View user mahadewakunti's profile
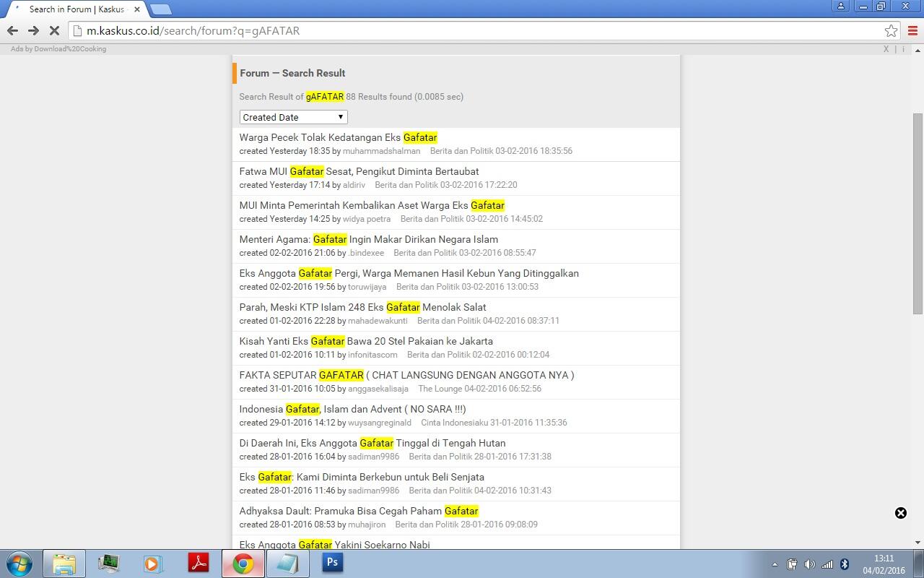This screenshot has width=924, height=578. [x=378, y=321]
